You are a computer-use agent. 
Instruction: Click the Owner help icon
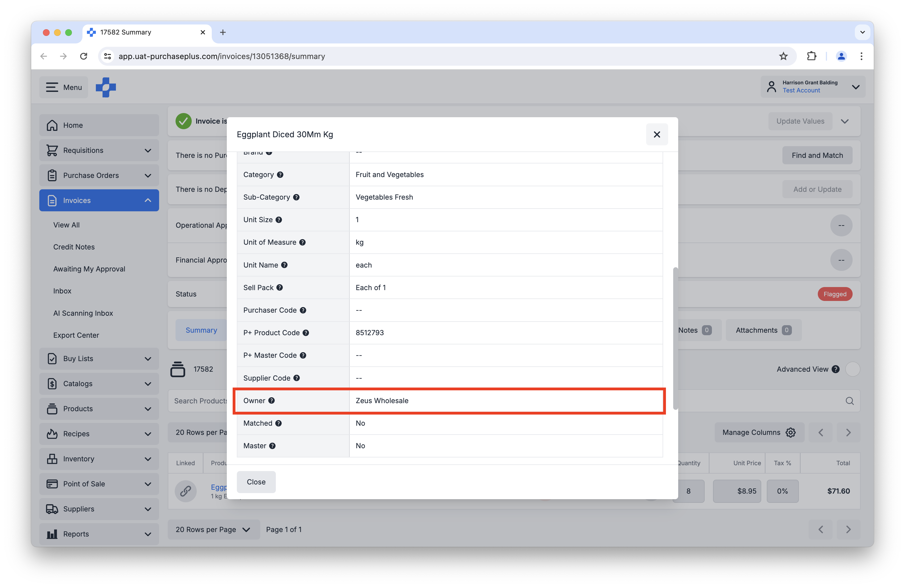point(271,401)
